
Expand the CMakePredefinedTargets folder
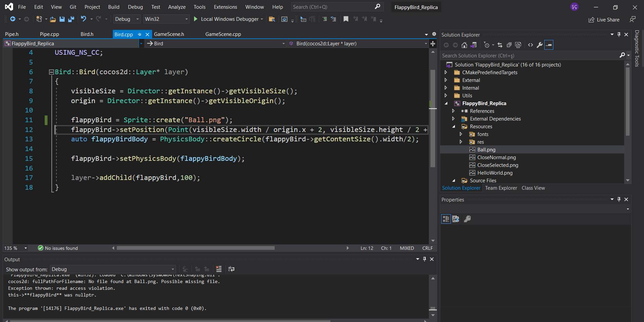446,73
